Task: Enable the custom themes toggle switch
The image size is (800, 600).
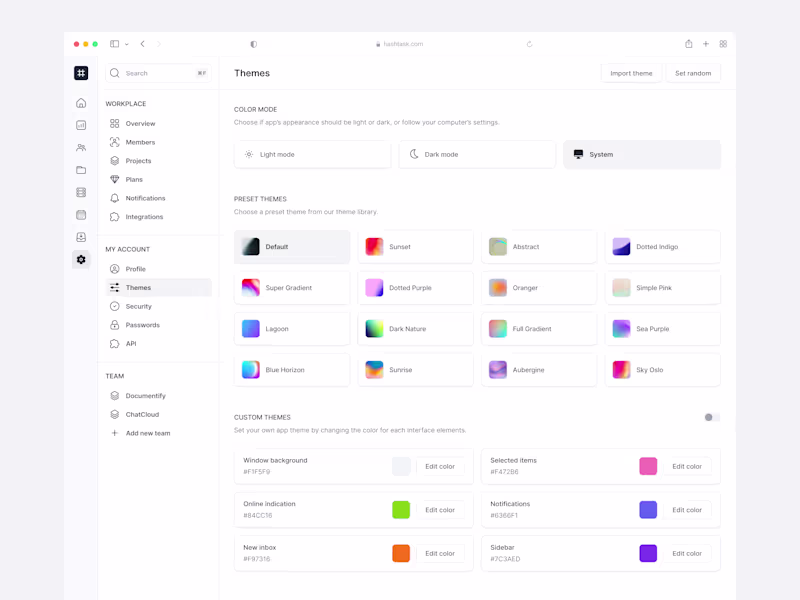Action: 712,416
